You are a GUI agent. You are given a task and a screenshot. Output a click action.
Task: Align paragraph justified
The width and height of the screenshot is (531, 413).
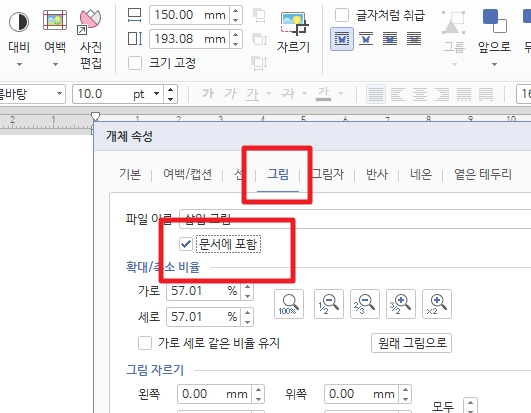pyautogui.click(x=376, y=94)
